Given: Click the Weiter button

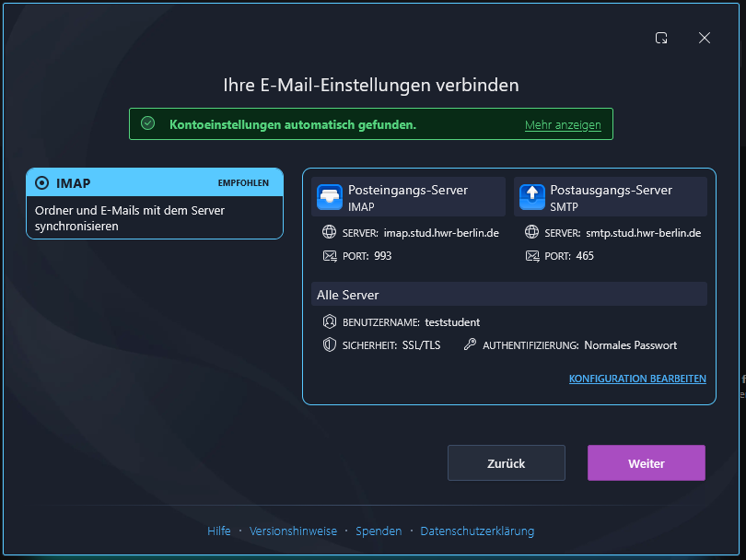Looking at the screenshot, I should pos(647,463).
